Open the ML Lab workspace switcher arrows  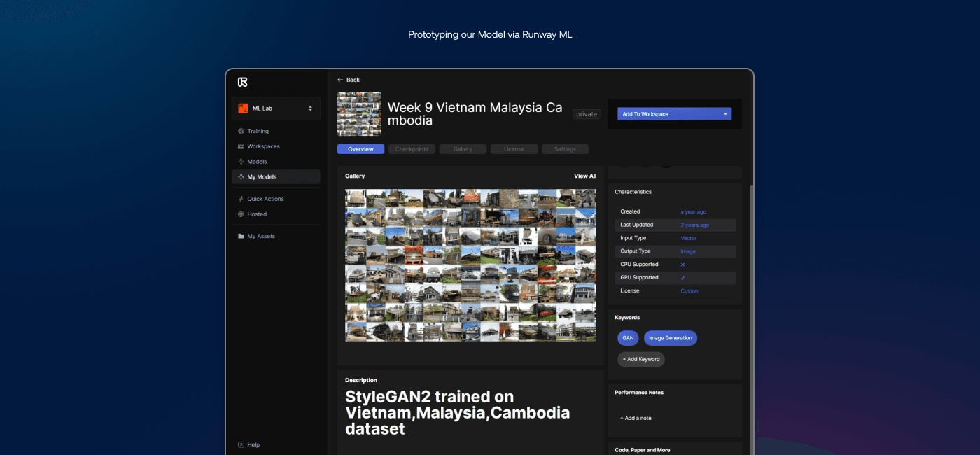pos(310,108)
